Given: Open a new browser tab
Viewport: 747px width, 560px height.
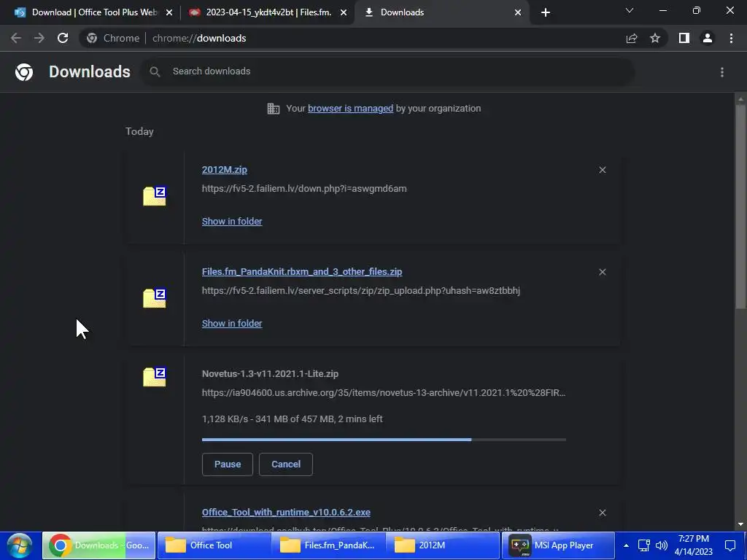Looking at the screenshot, I should (546, 13).
